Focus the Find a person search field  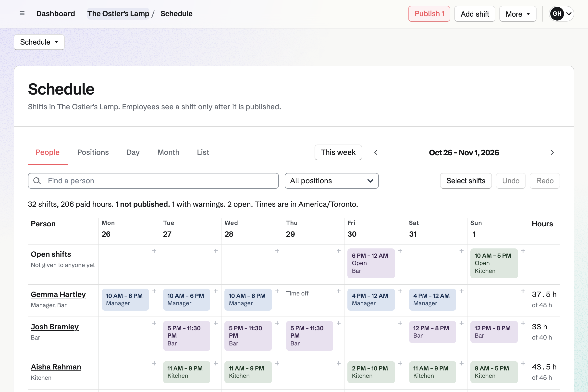[x=153, y=181]
